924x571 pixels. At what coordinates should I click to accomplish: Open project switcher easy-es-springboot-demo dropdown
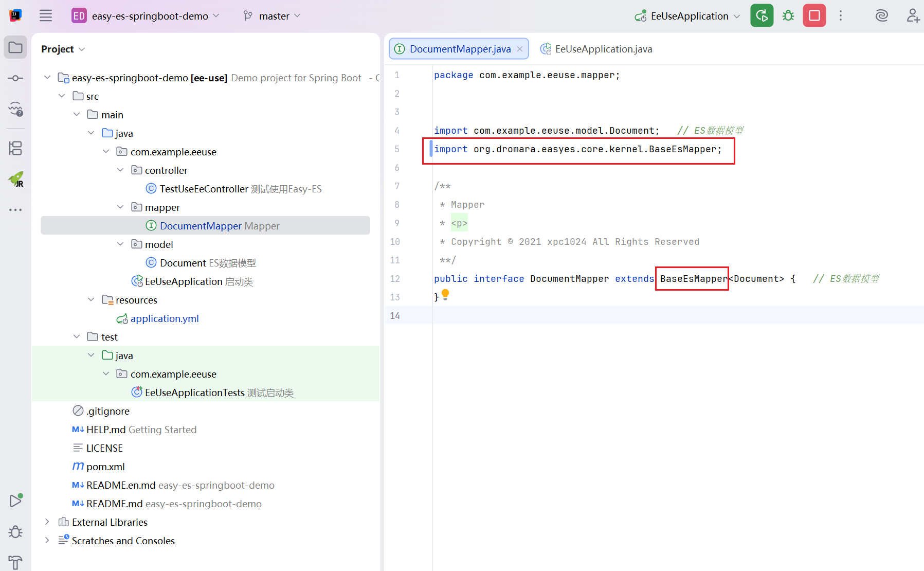coord(146,16)
